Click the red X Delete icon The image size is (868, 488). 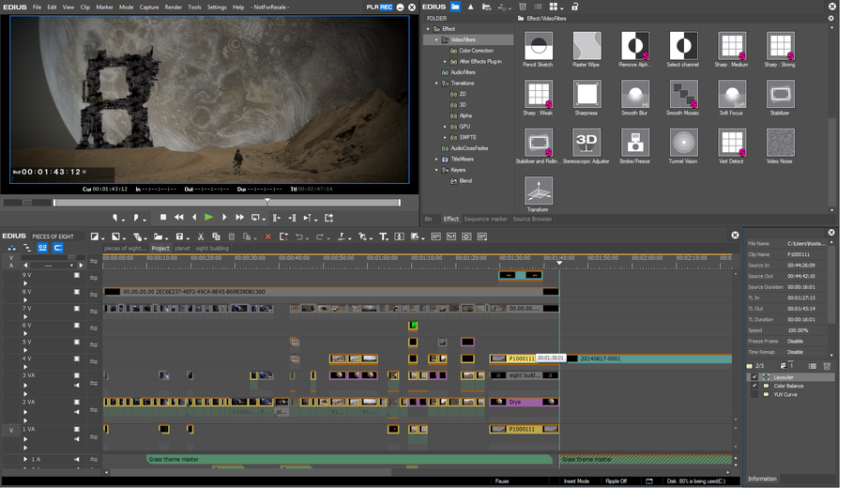pyautogui.click(x=267, y=236)
